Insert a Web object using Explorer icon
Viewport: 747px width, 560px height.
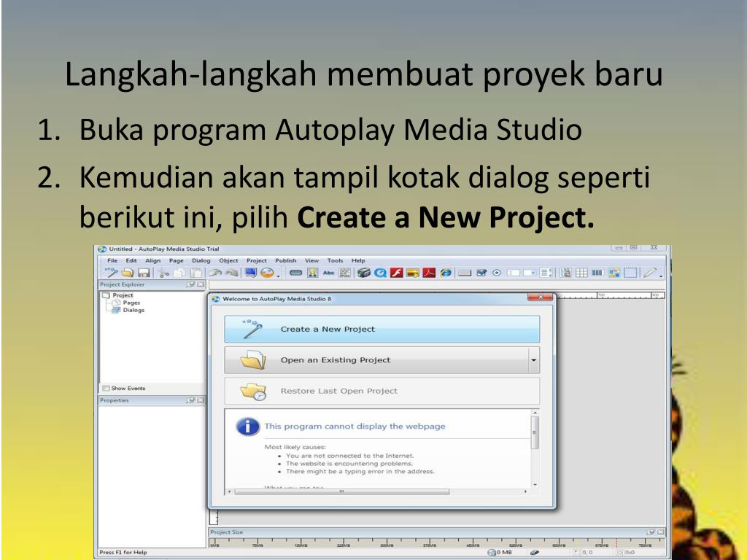tap(446, 273)
